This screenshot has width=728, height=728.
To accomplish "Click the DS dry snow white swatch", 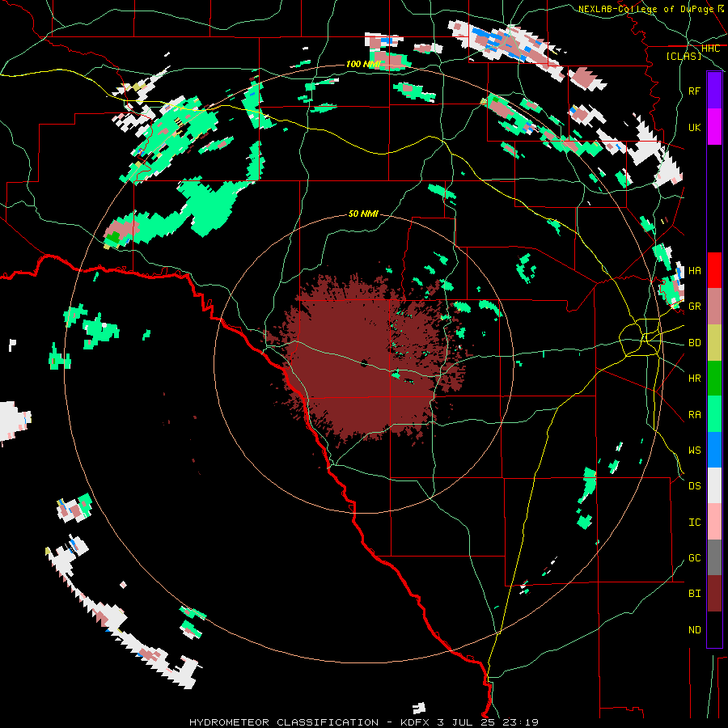I will 714,485.
